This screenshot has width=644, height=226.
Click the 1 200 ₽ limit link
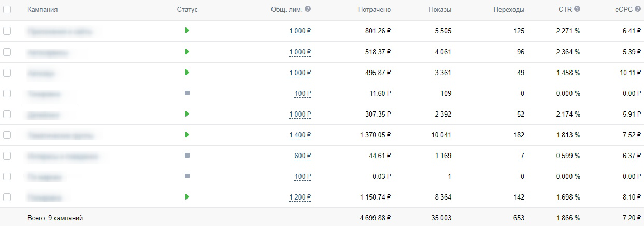pos(300,197)
